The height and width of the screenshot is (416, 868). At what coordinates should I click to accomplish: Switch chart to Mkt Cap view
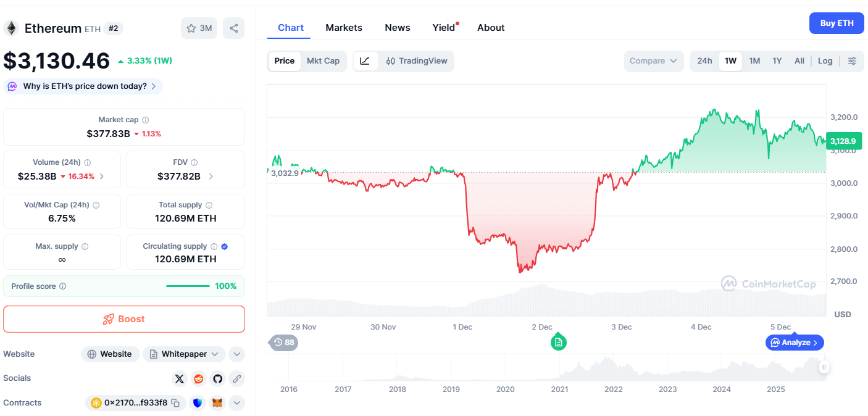click(323, 61)
